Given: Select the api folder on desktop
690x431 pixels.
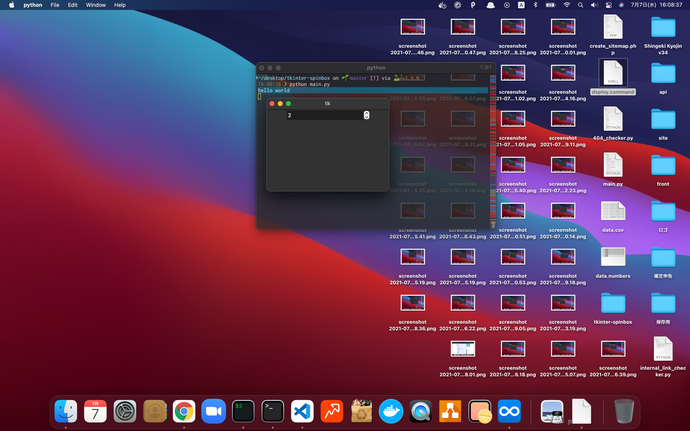Looking at the screenshot, I should point(663,78).
